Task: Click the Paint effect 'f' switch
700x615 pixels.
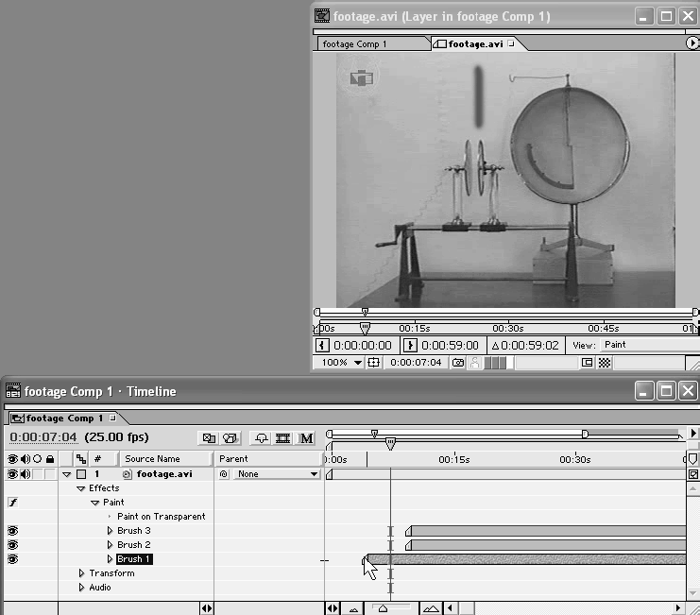Action: pyautogui.click(x=12, y=503)
